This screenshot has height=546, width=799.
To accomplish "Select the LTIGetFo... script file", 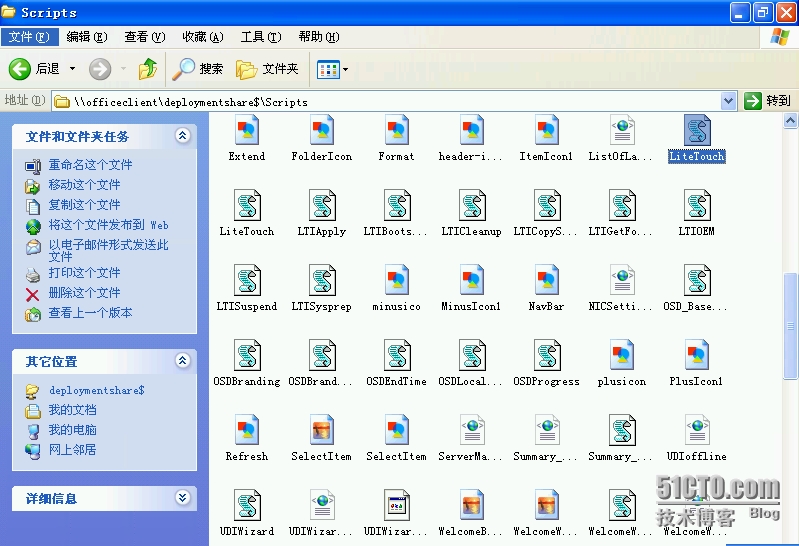I will pyautogui.click(x=621, y=213).
